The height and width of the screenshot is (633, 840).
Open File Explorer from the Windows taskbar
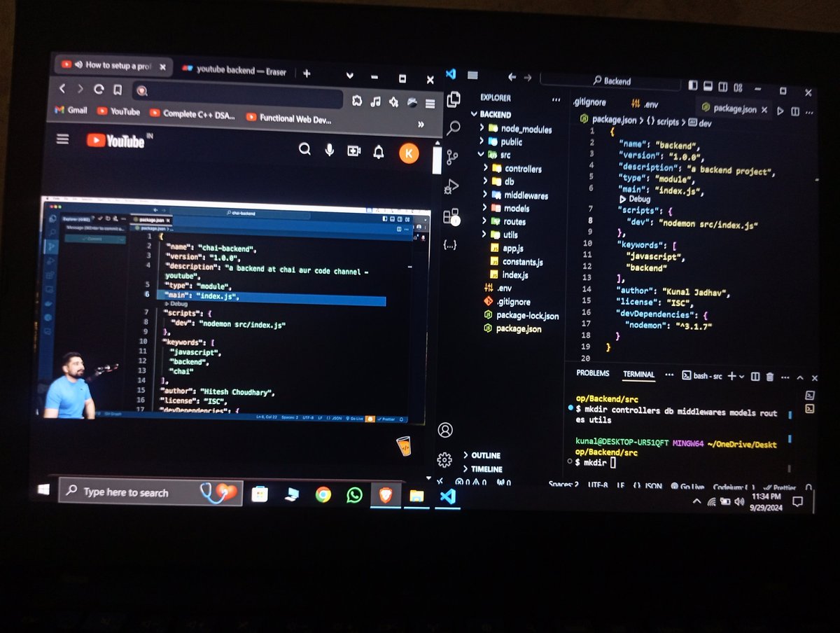tap(416, 496)
